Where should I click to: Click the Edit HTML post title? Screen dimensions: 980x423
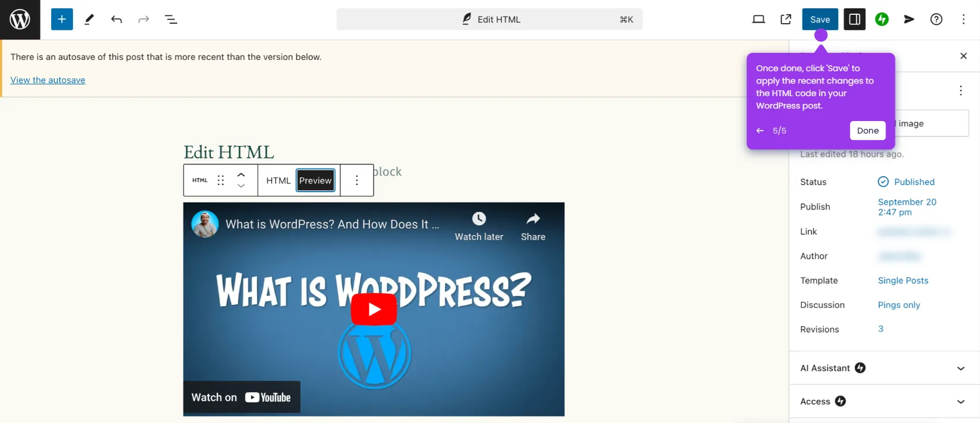point(229,152)
